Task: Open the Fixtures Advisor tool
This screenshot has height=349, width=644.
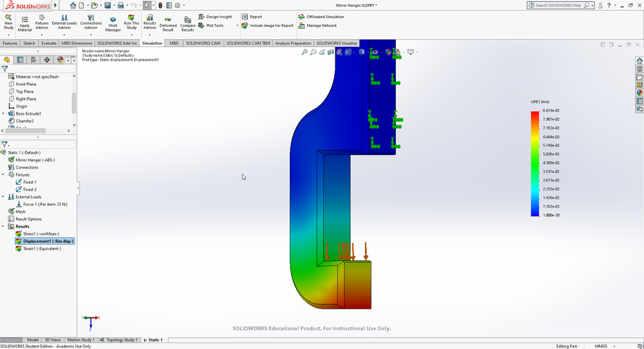Action: pos(42,22)
